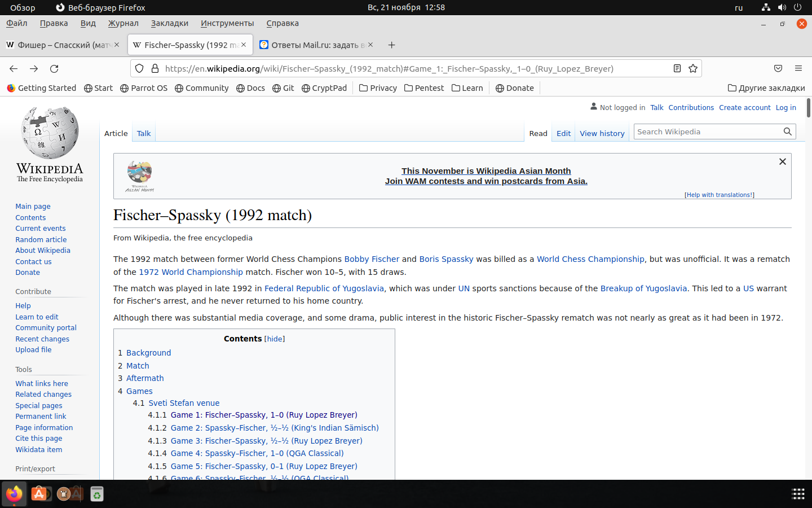Show site security padlock info

pos(155,68)
